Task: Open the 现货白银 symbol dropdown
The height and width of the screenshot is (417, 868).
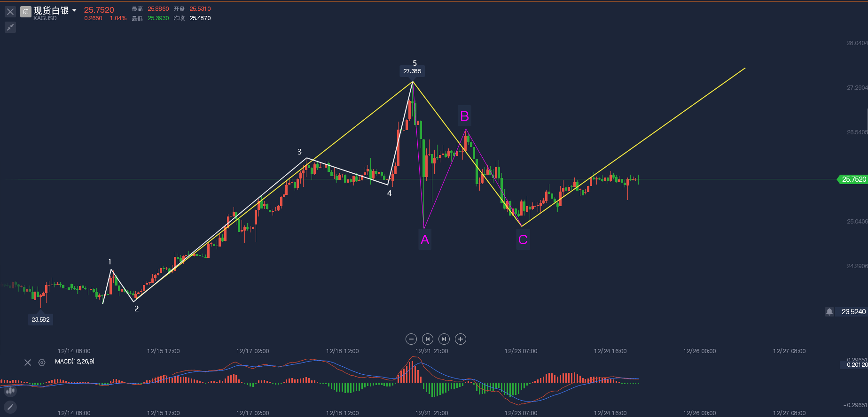Action: pyautogui.click(x=74, y=10)
